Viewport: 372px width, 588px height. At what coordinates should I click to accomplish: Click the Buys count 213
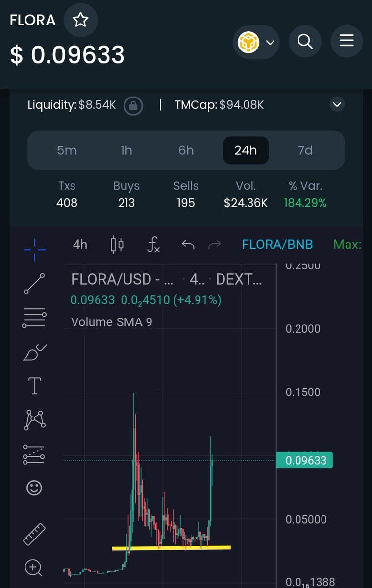point(126,203)
